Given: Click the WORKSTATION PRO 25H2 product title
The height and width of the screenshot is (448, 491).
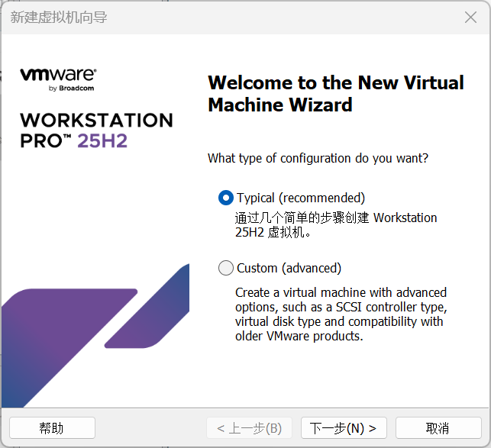Looking at the screenshot, I should pyautogui.click(x=96, y=131).
